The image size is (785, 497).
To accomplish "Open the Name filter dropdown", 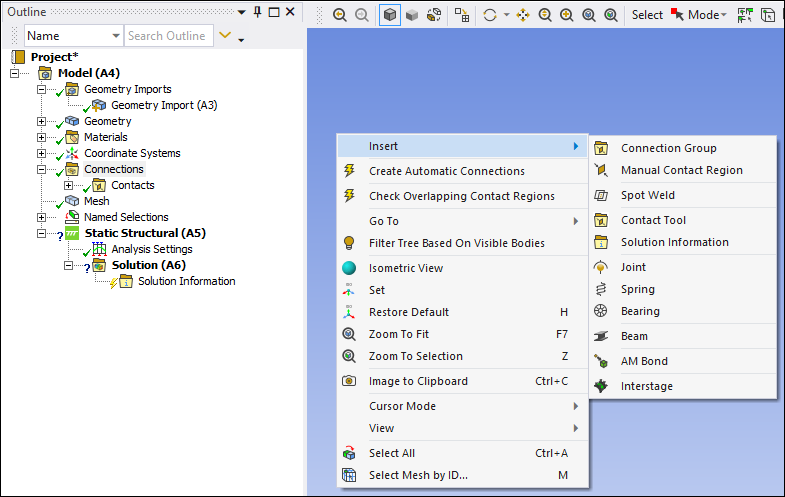I will [115, 36].
